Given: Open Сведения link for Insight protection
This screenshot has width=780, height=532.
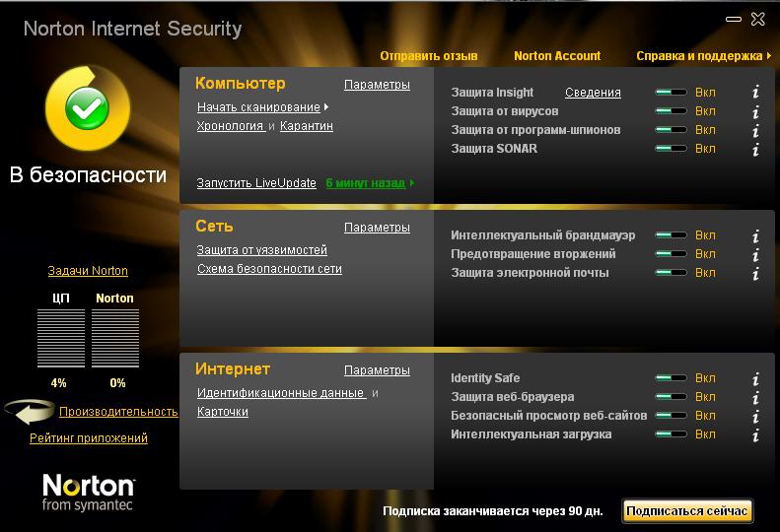Looking at the screenshot, I should (593, 93).
